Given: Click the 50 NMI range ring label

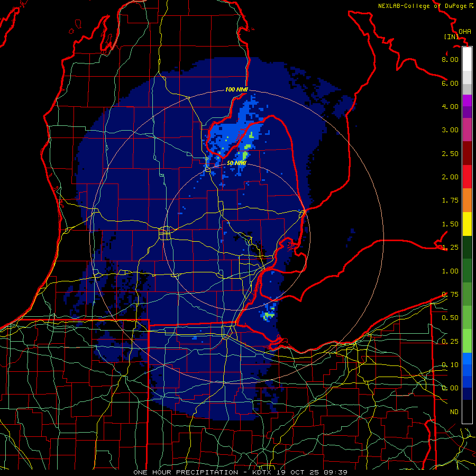Looking at the screenshot, I should [x=236, y=163].
